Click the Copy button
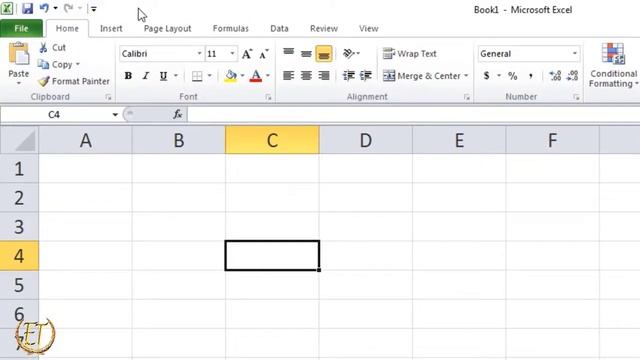The width and height of the screenshot is (640, 360). tap(55, 64)
